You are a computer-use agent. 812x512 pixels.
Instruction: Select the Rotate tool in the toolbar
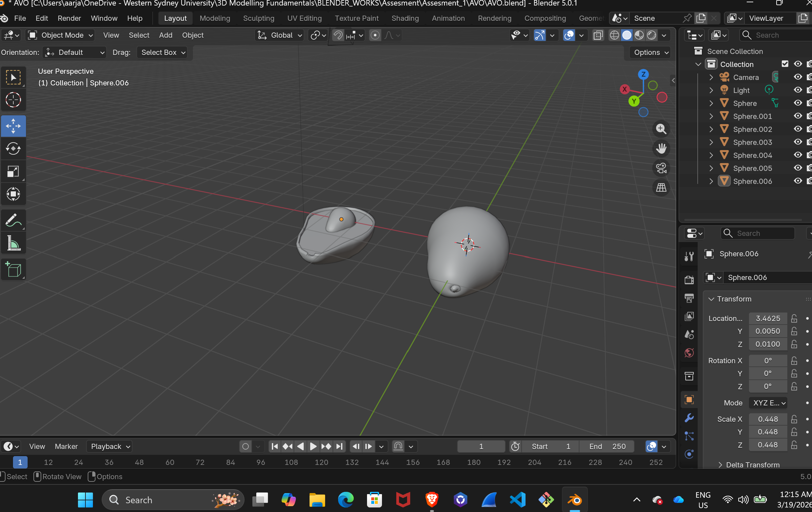click(13, 148)
